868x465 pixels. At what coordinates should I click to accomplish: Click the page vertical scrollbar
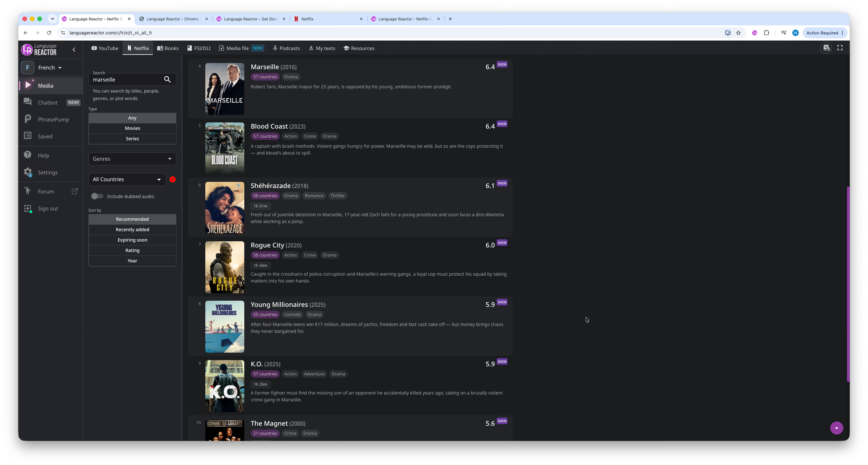tap(848, 284)
